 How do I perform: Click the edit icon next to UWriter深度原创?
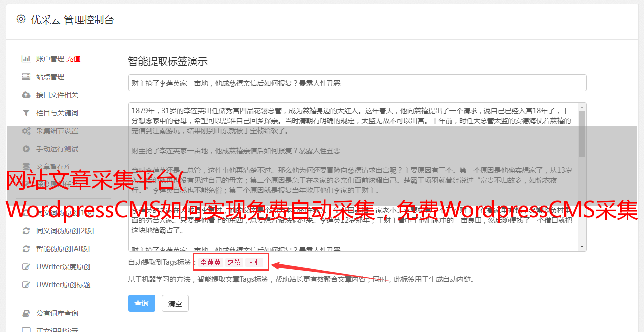tap(26, 267)
